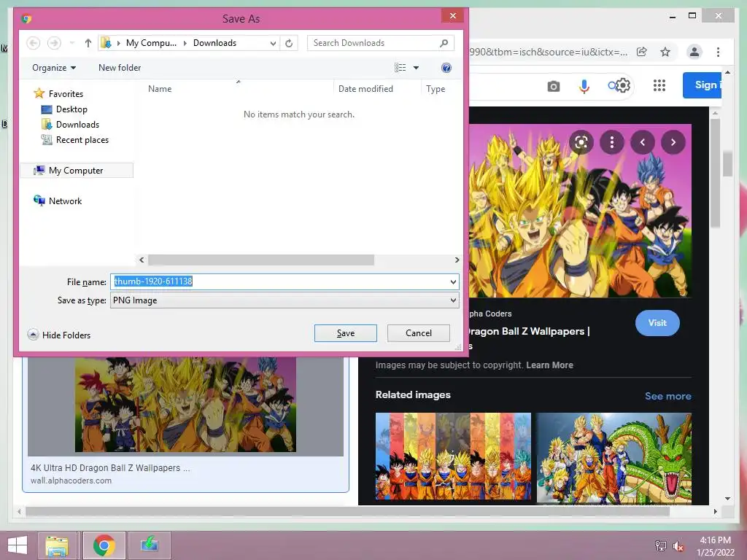The width and height of the screenshot is (747, 560).
Task: Collapse the pane with Hide Folders
Action: click(59, 335)
